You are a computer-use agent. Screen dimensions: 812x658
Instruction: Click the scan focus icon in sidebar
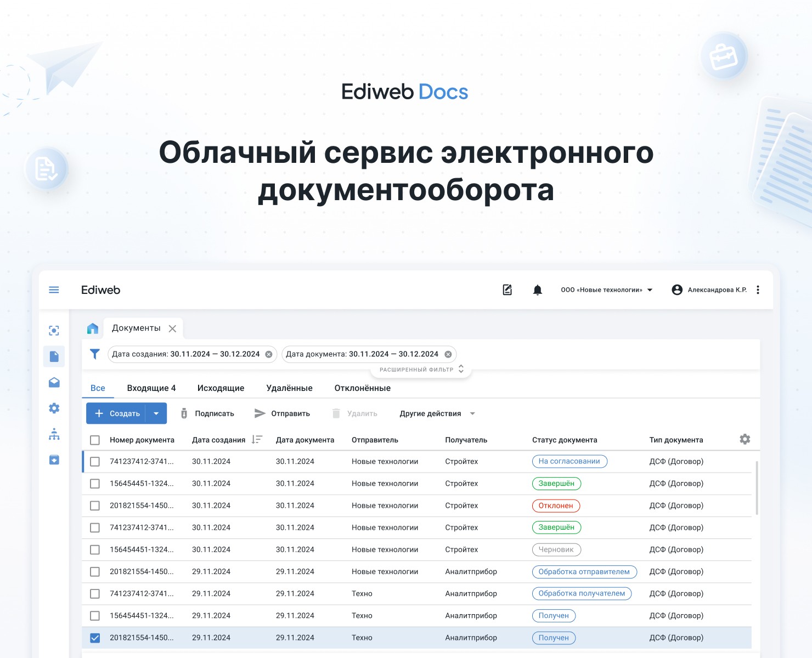(54, 330)
